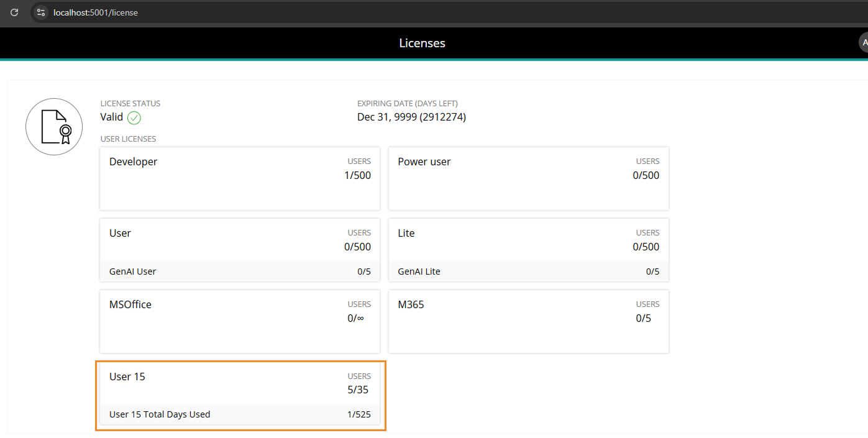Click the 'Lite' license card title
The width and height of the screenshot is (868, 438).
(x=406, y=233)
